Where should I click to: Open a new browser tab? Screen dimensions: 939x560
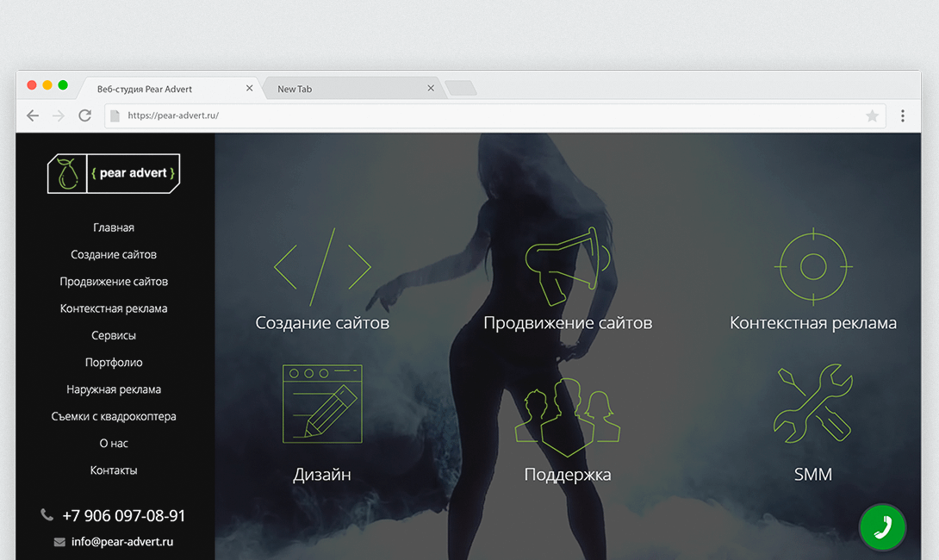(x=461, y=88)
